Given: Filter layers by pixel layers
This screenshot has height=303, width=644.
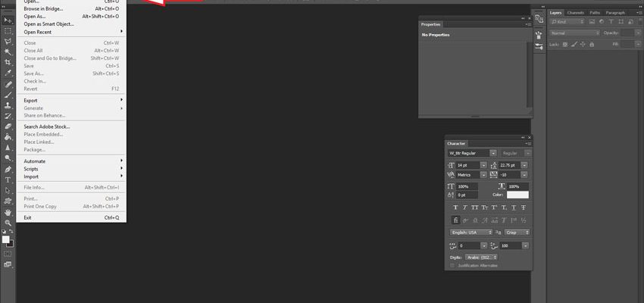Looking at the screenshot, I should [x=592, y=22].
